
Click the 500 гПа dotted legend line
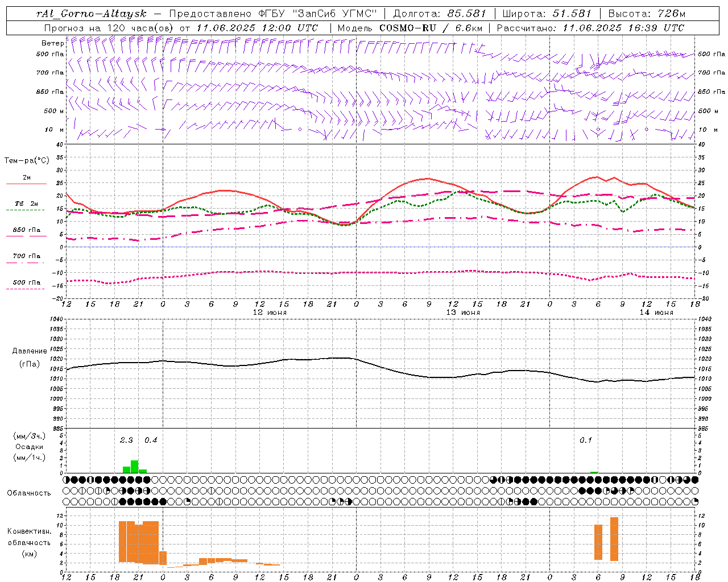pyautogui.click(x=25, y=289)
